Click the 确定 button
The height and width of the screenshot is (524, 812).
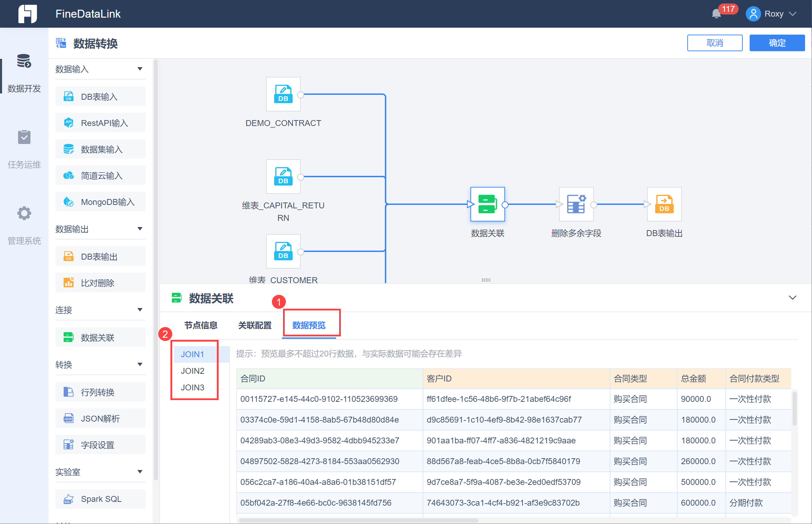coord(777,43)
